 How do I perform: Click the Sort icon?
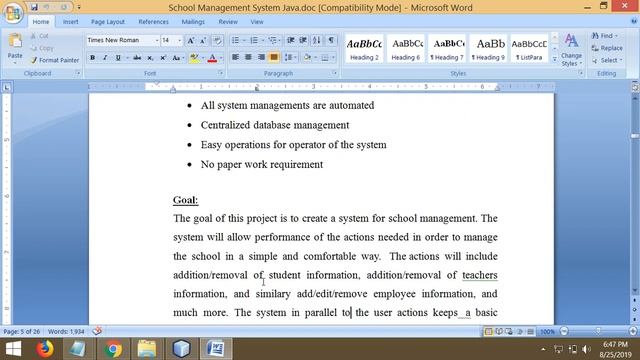tap(317, 40)
